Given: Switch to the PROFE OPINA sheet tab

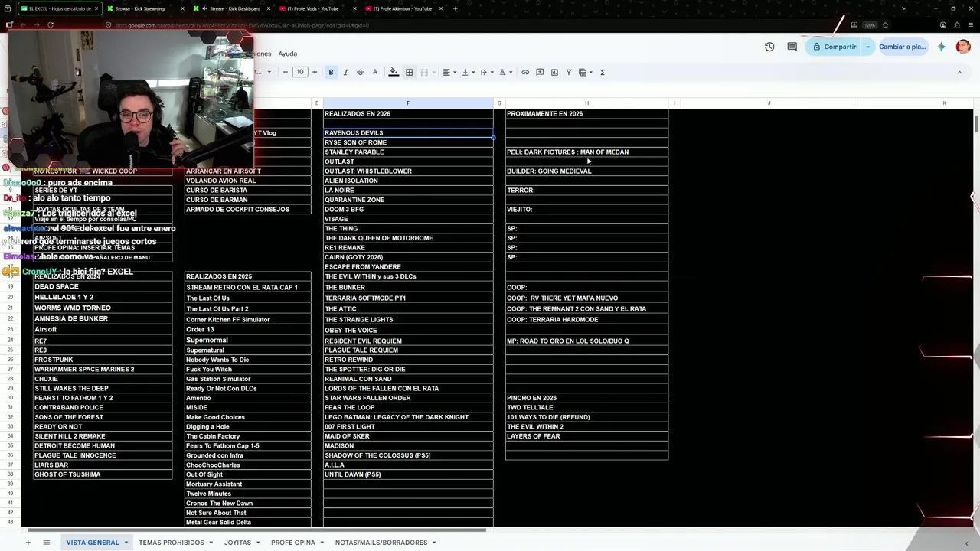Looking at the screenshot, I should pyautogui.click(x=293, y=543).
